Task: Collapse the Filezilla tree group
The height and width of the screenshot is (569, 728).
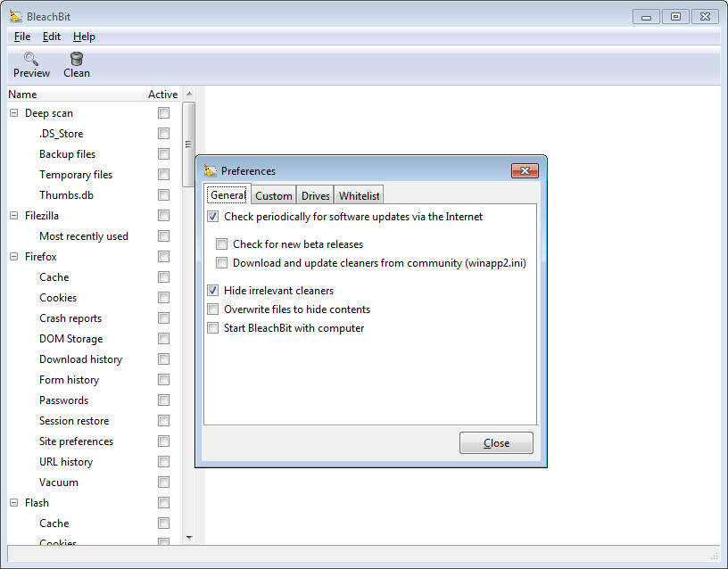Action: pyautogui.click(x=14, y=216)
